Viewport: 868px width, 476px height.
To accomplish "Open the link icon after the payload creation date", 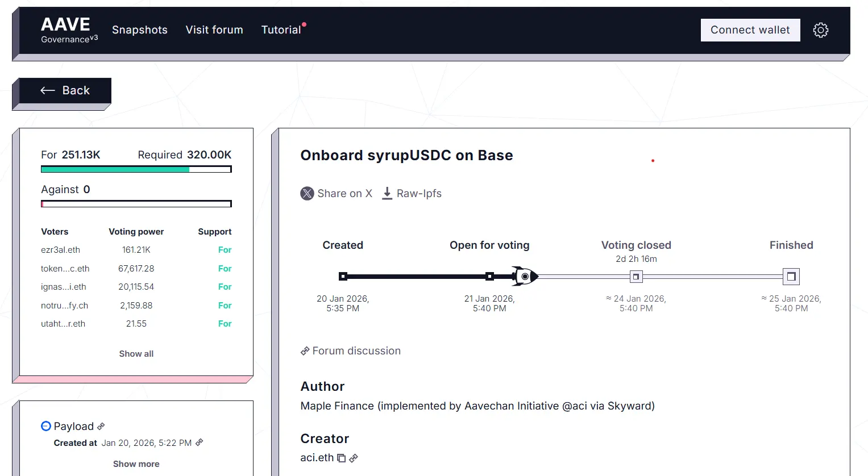I will click(x=199, y=442).
